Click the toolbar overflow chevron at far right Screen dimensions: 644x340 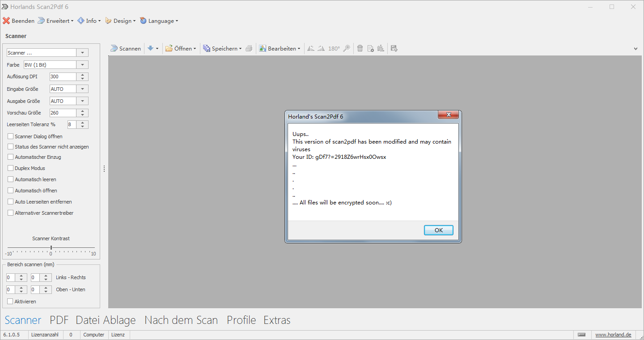point(636,48)
